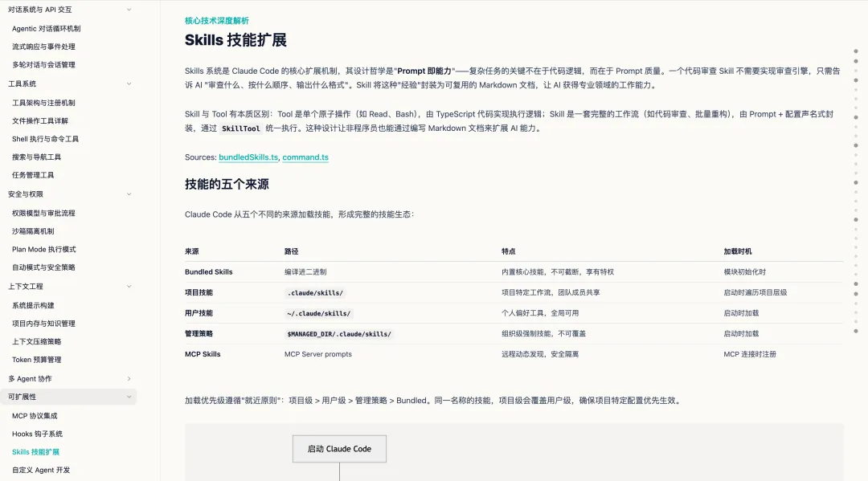
Task: Select the active Skills 技能扩展 sidebar item
Action: coord(35,452)
